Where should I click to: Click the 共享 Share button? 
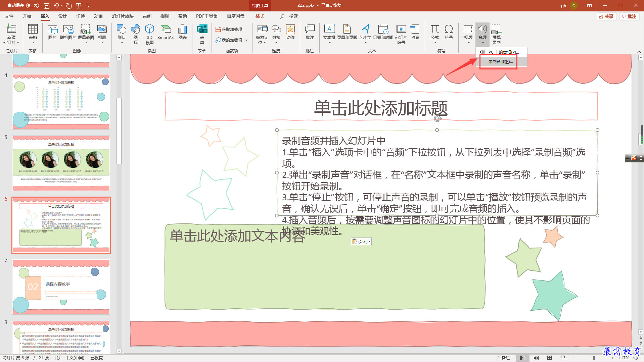pos(606,16)
